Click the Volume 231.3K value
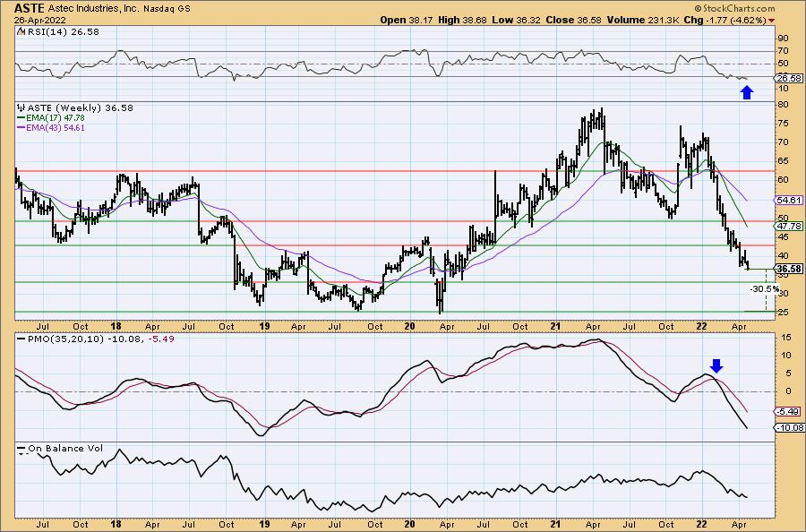Screen dimensions: 806x532 (643, 20)
